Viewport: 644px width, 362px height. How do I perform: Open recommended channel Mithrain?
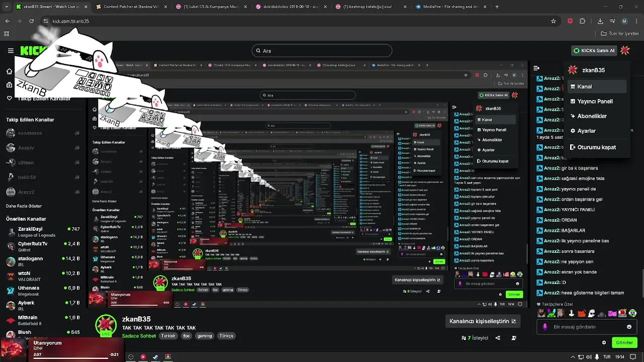43,320
